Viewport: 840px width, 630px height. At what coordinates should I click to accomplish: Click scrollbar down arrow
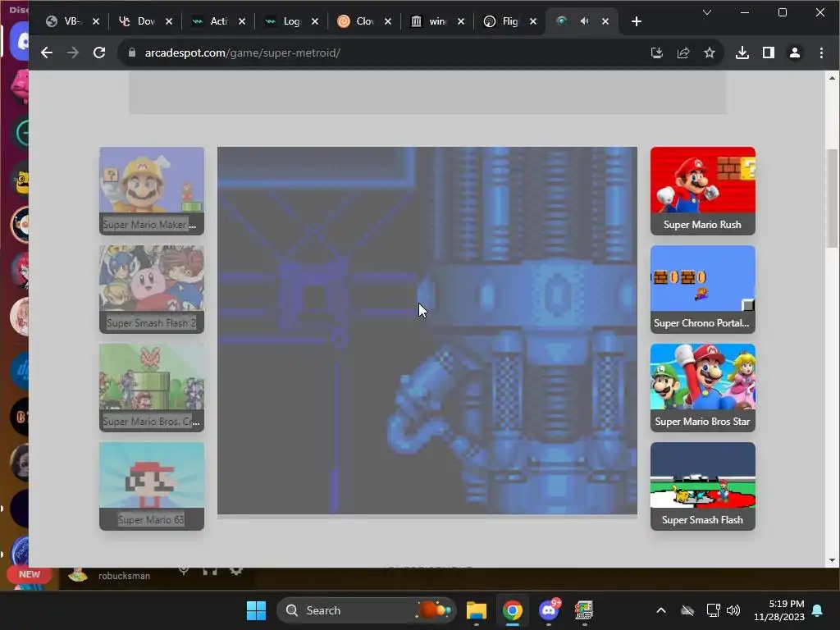pyautogui.click(x=832, y=560)
